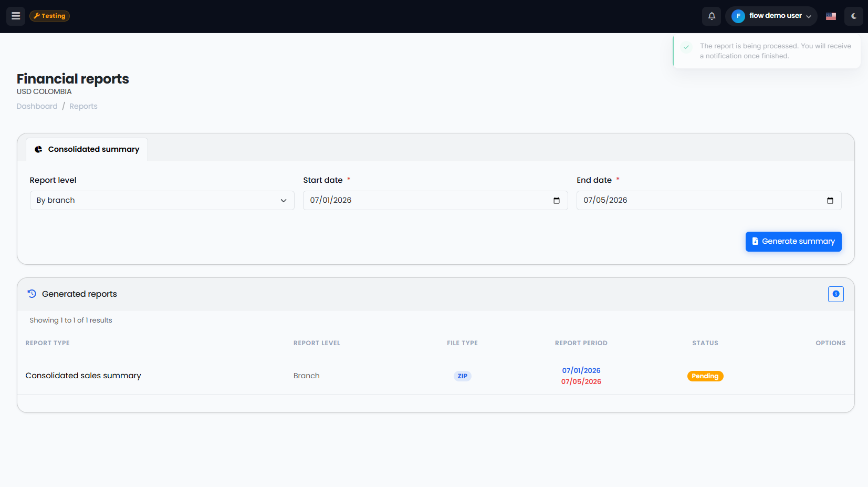This screenshot has width=868, height=487.
Task: Click the OPTIONS column header
Action: (x=831, y=343)
